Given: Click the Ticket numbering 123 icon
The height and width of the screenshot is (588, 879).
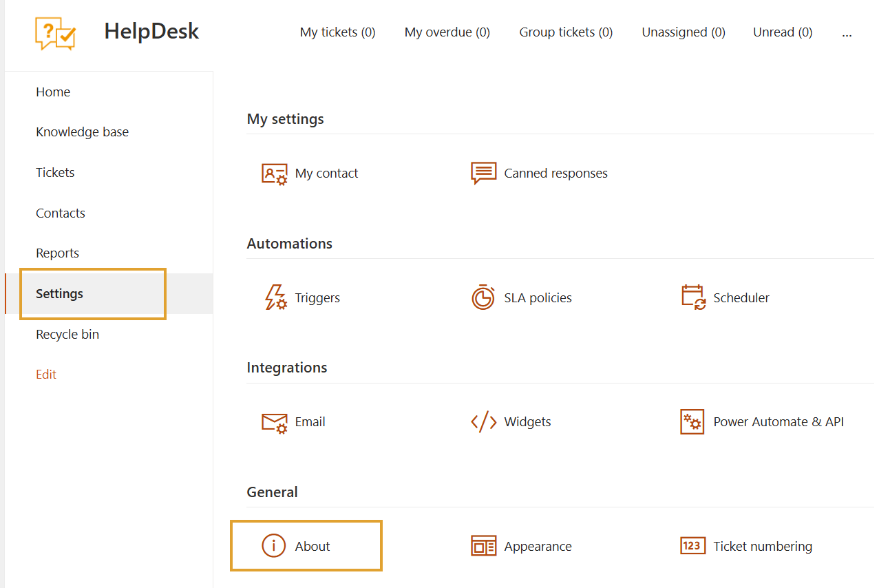Looking at the screenshot, I should pos(692,546).
